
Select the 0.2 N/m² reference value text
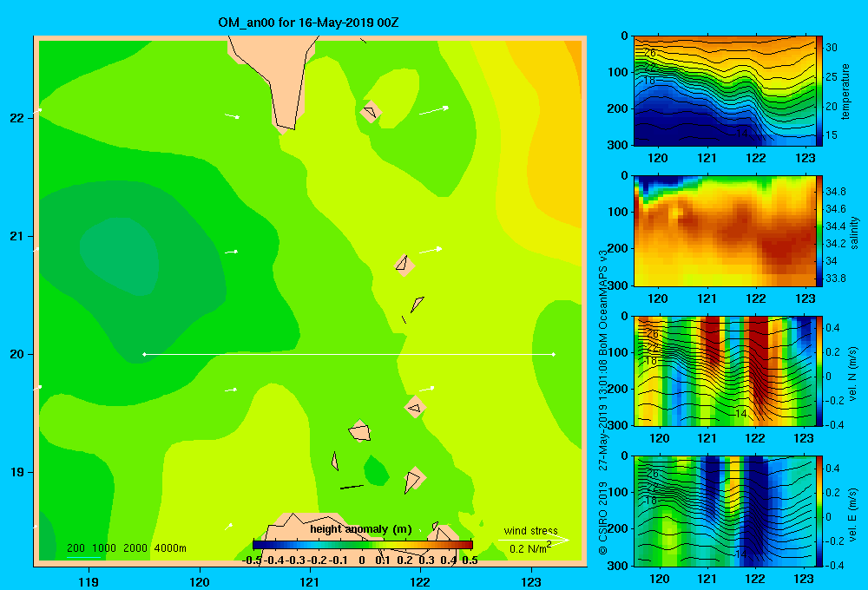point(529,548)
